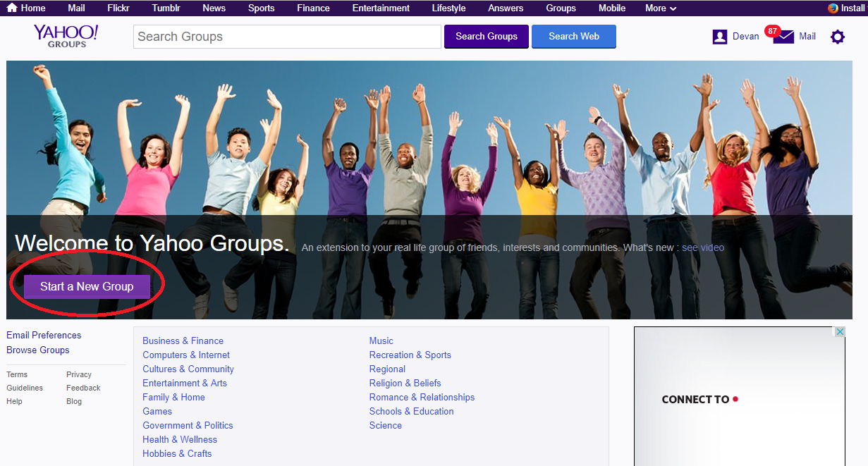This screenshot has height=466, width=868.
Task: Open the Help footer link
Action: pos(14,401)
